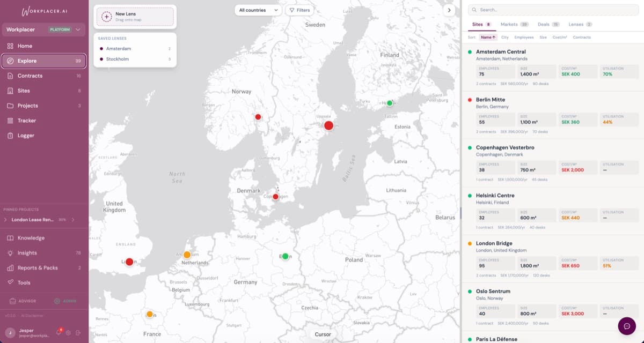Image resolution: width=644 pixels, height=343 pixels.
Task: Click Amsterdam Central SEK 400 cost value
Action: 570,74
